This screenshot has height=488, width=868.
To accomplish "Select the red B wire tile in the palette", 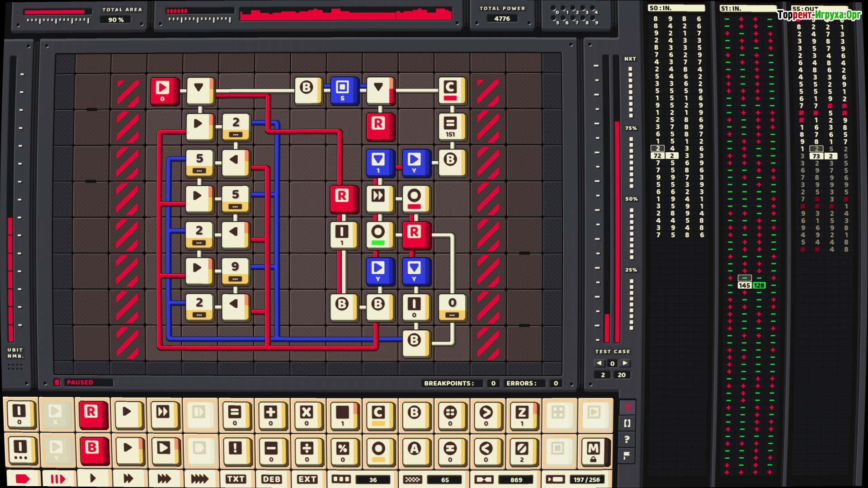I will click(92, 450).
